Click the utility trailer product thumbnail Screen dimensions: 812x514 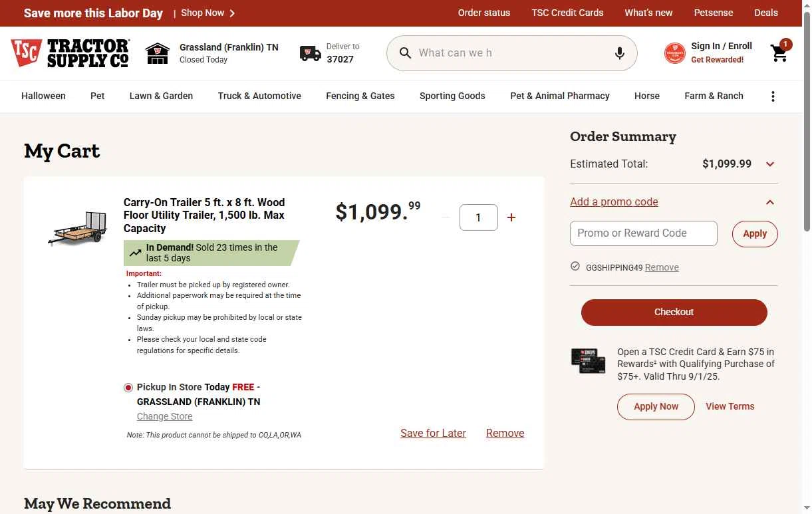click(78, 228)
